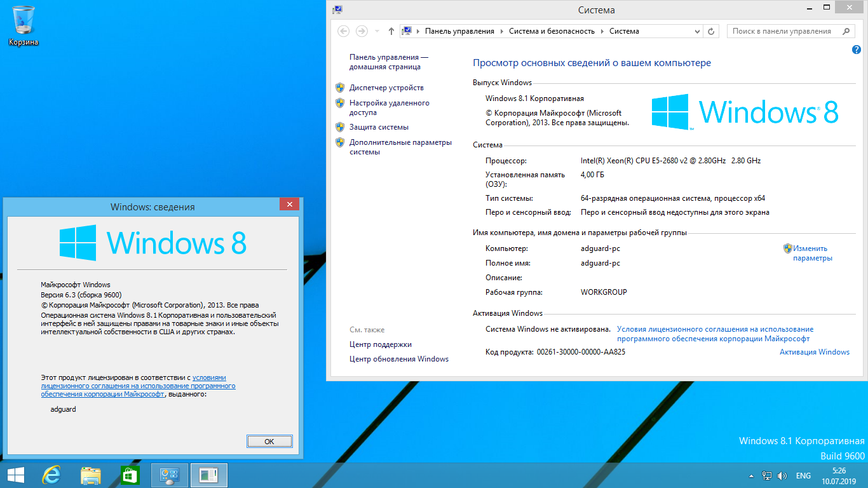868x488 pixels.
Task: Open license agreement link in сведения dialog
Action: (139, 386)
